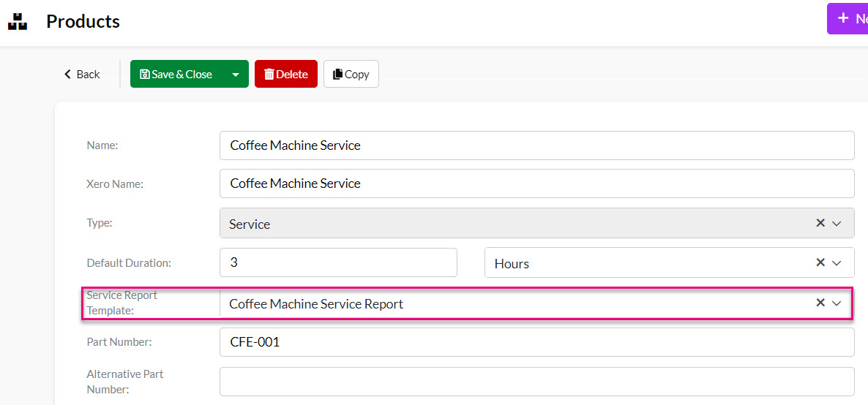Screen dimensions: 868x405
Task: Expand the Hours unit dropdown chevron
Action: (837, 262)
